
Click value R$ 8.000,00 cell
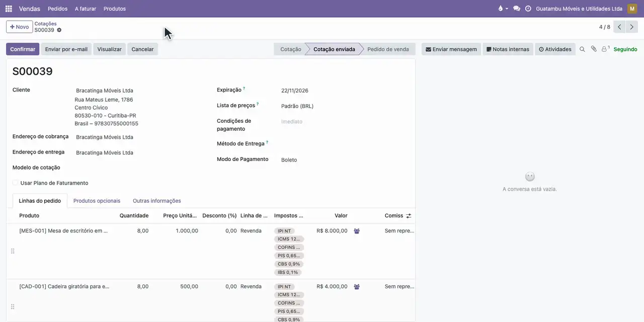tap(332, 231)
